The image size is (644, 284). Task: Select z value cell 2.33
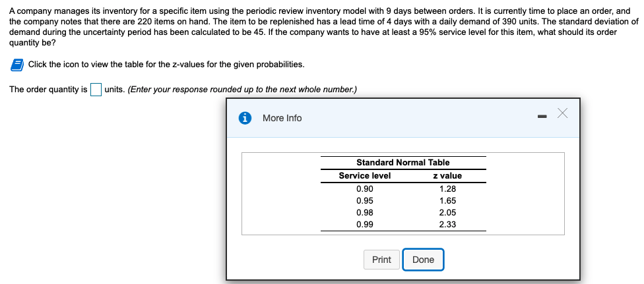447,225
